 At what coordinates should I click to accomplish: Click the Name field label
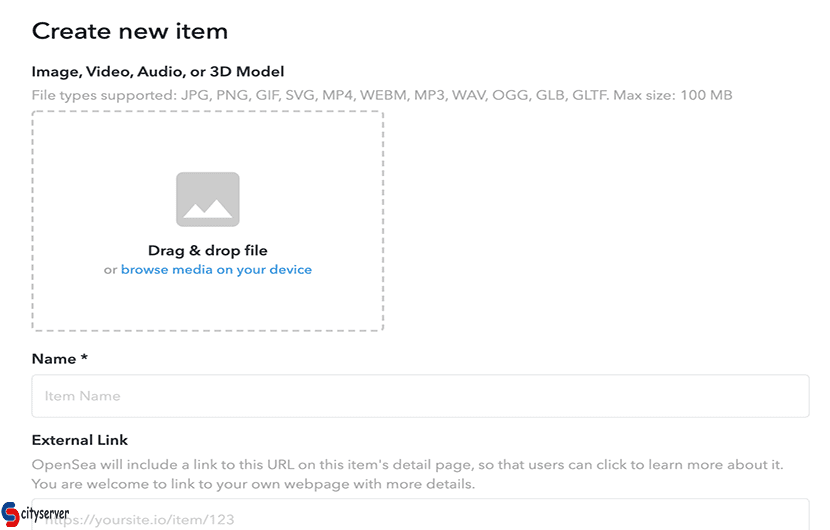pyautogui.click(x=54, y=359)
